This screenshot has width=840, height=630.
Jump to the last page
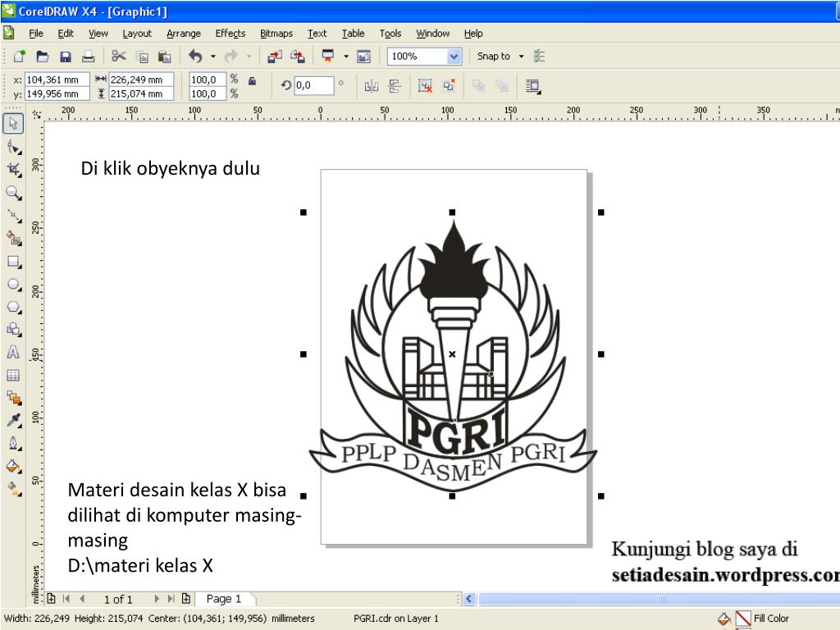171,598
